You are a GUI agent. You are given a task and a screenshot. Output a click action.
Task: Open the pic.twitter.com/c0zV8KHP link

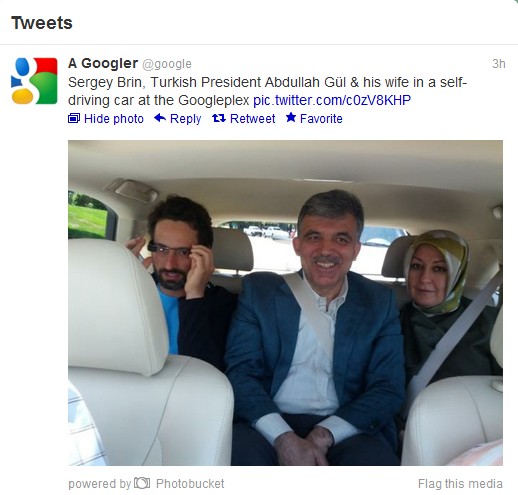coord(332,100)
